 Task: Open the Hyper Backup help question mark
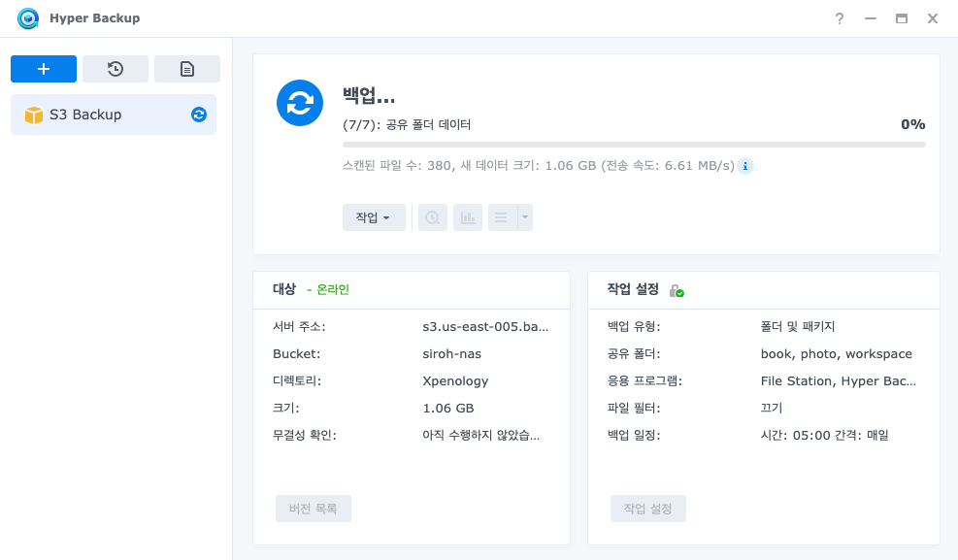tap(840, 18)
